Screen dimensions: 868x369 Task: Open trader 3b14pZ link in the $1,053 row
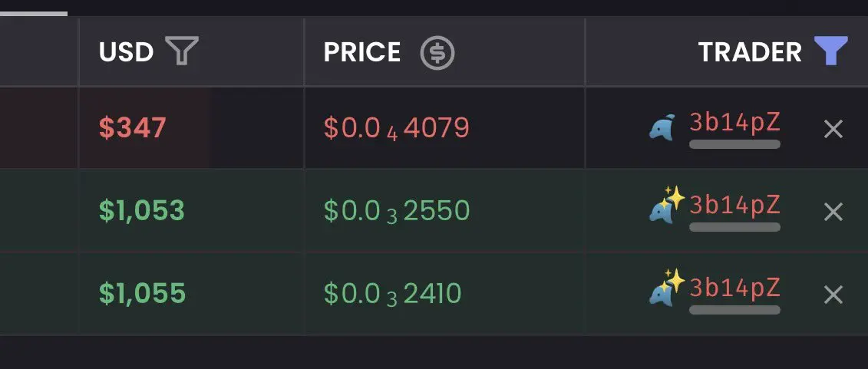point(734,206)
